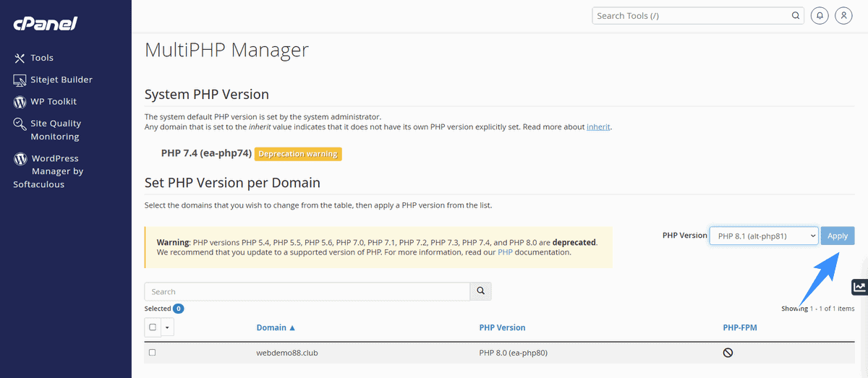
Task: Click the webdemo88.club domain cell
Action: [287, 353]
